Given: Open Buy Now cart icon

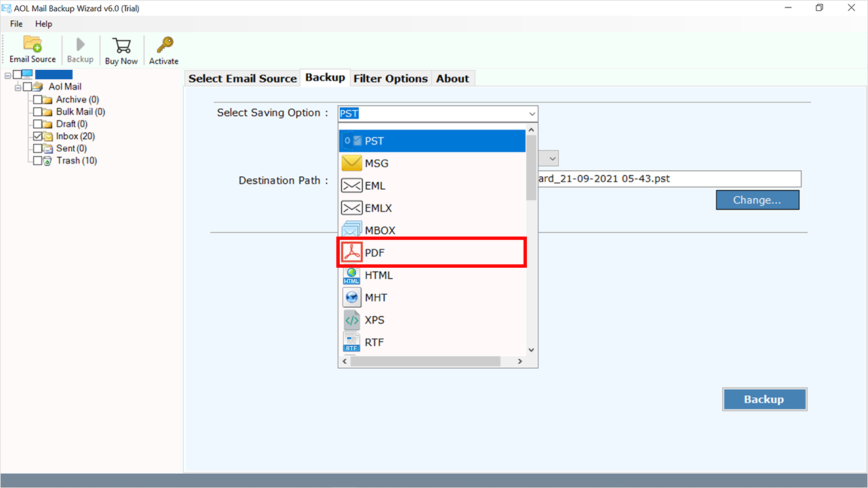Looking at the screenshot, I should pos(121,45).
